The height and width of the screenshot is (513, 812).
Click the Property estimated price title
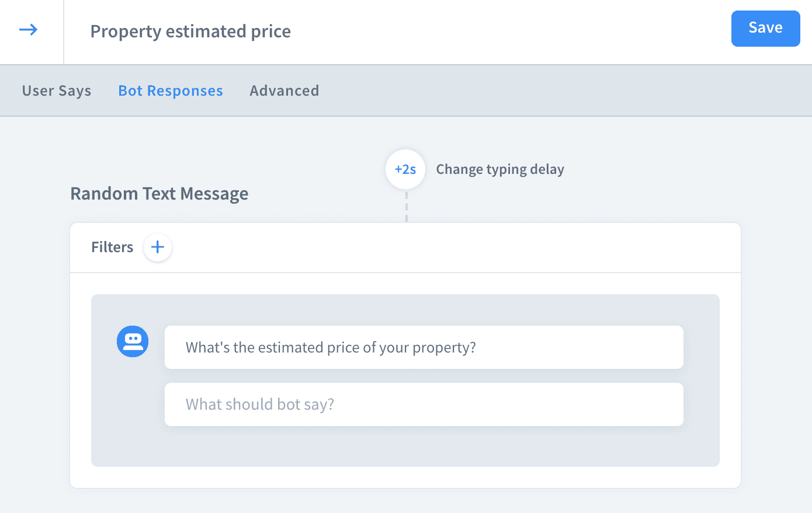(x=190, y=32)
